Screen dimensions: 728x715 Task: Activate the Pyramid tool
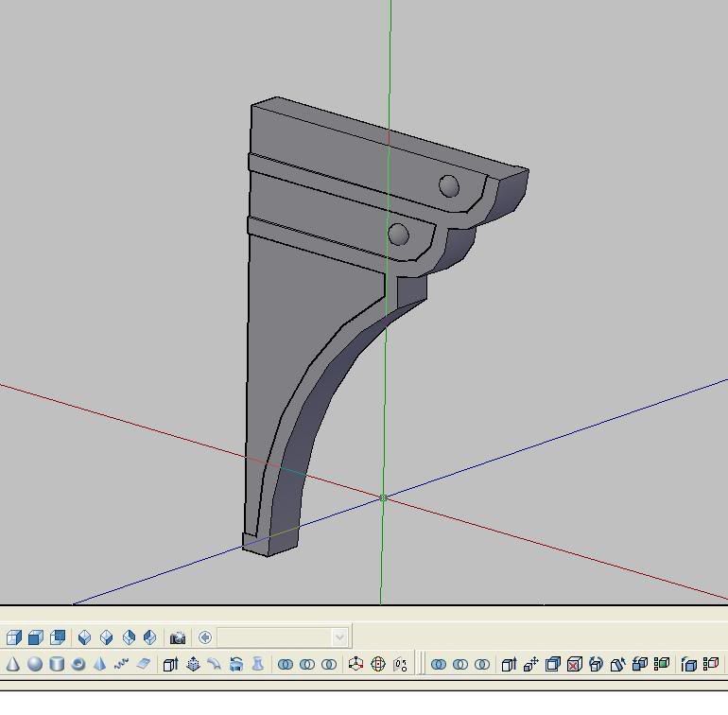point(100,665)
